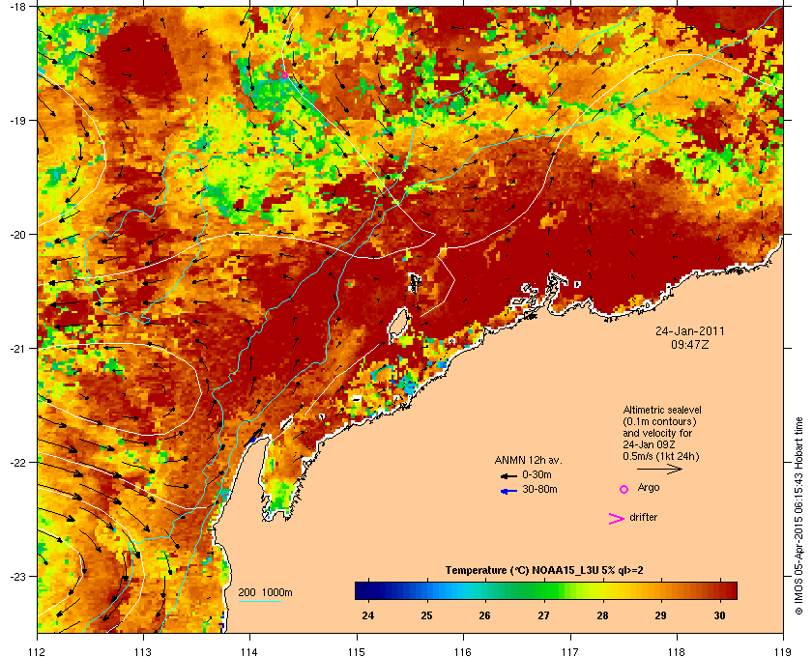Image resolution: width=812 pixels, height=657 pixels.
Task: Click the magenta drifter arrowhead in the legend
Action: (x=616, y=519)
